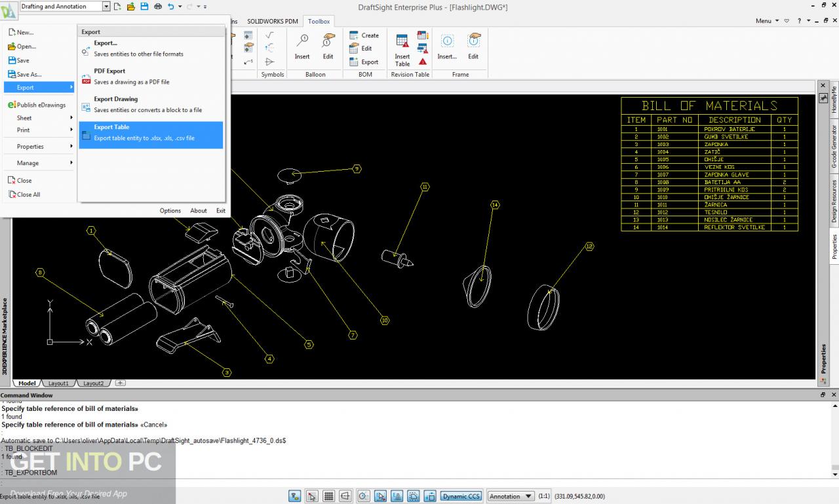Create a BOM from the ribbon

click(364, 35)
